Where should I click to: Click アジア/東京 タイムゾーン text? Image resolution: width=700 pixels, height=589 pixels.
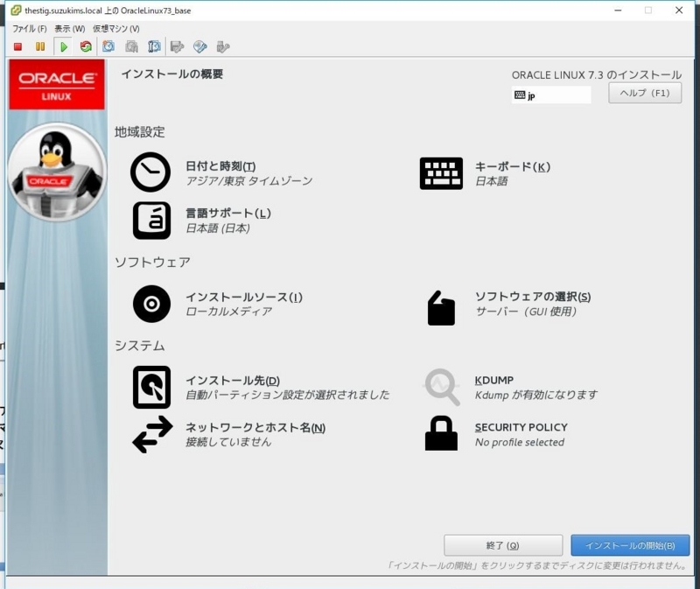coord(249,181)
